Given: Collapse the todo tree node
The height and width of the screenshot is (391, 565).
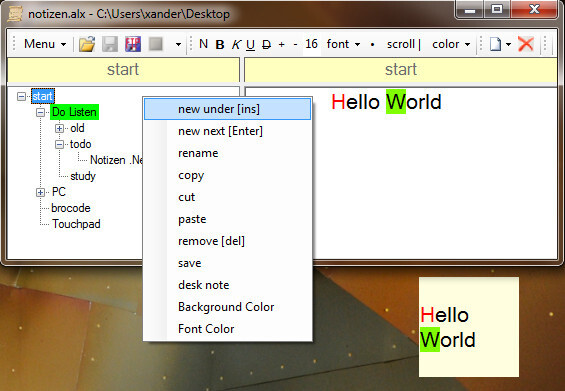Looking at the screenshot, I should pyautogui.click(x=59, y=145).
